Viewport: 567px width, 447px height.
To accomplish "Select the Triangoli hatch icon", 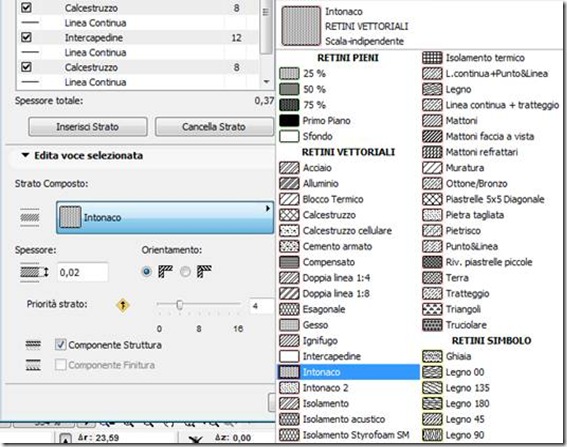I will (432, 309).
